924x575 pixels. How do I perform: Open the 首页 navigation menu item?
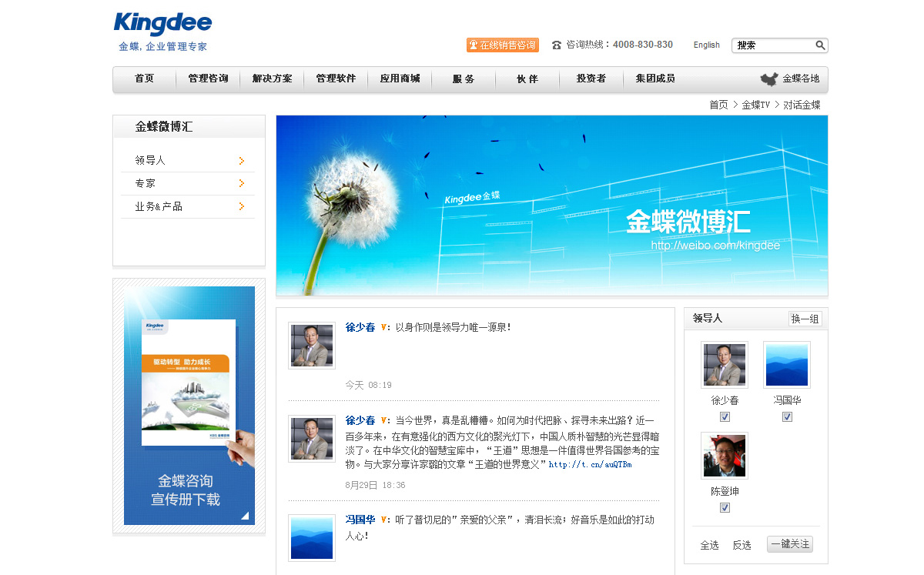point(144,79)
